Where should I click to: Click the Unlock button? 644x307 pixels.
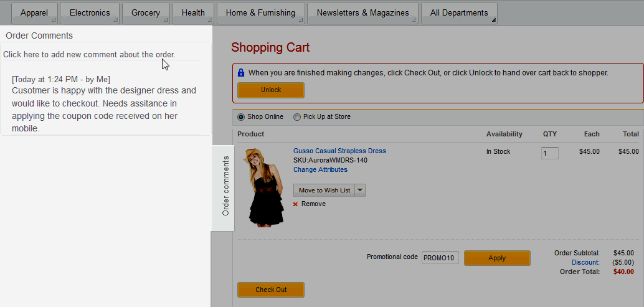pyautogui.click(x=271, y=90)
